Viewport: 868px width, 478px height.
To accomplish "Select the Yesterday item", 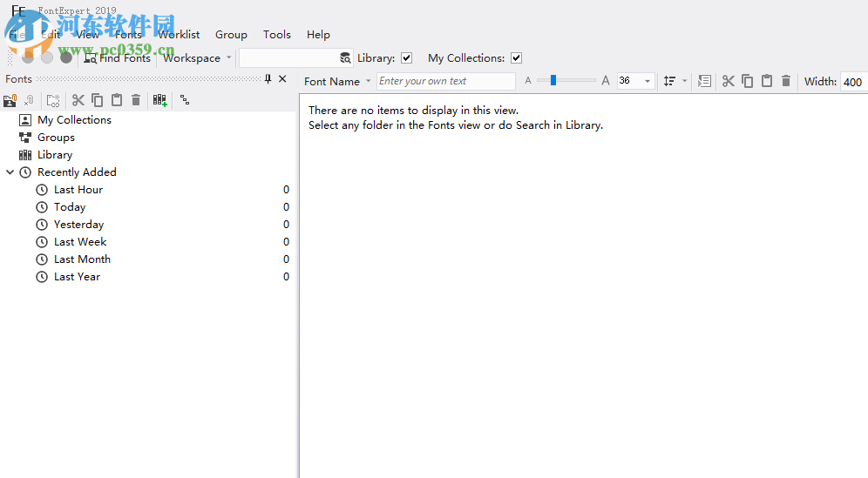I will point(78,225).
